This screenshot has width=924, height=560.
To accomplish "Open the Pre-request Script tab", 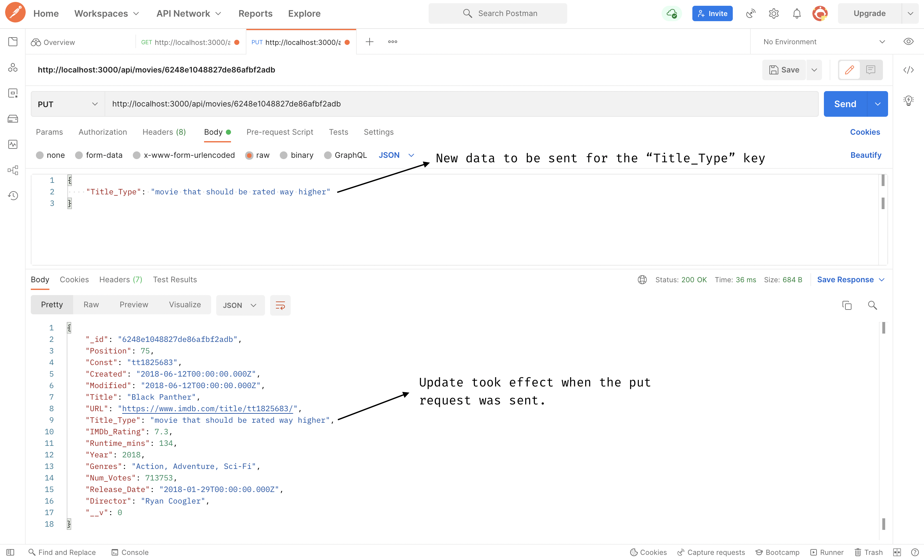I will tap(279, 132).
